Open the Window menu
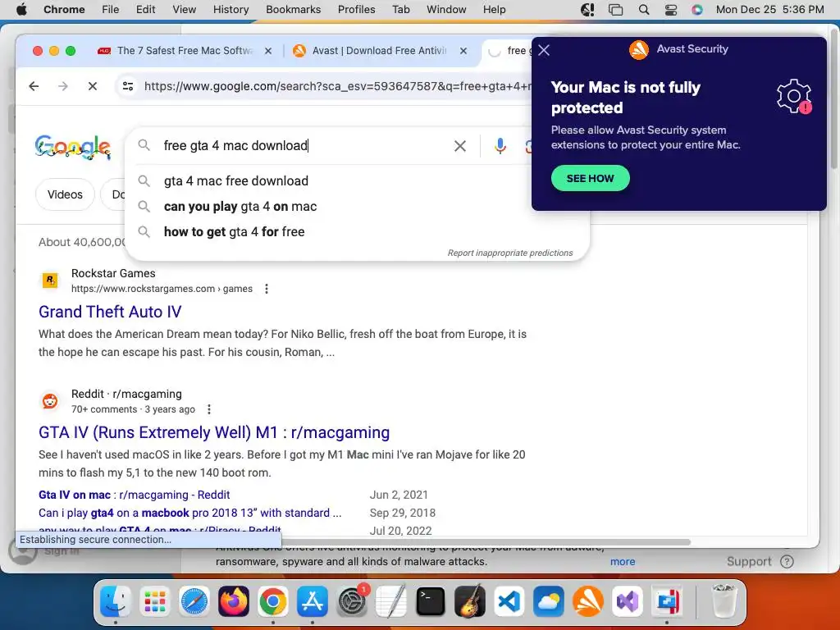The image size is (840, 630). pos(446,10)
